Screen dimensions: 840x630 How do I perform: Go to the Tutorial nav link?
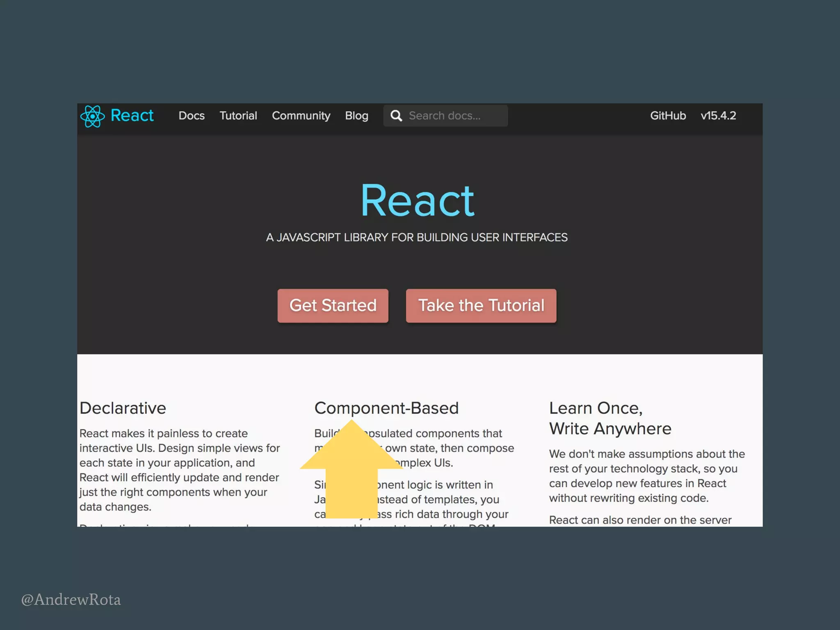pyautogui.click(x=238, y=116)
